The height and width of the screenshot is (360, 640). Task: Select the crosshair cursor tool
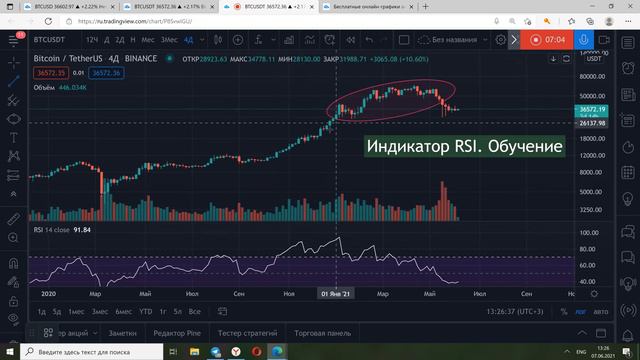coord(13,62)
